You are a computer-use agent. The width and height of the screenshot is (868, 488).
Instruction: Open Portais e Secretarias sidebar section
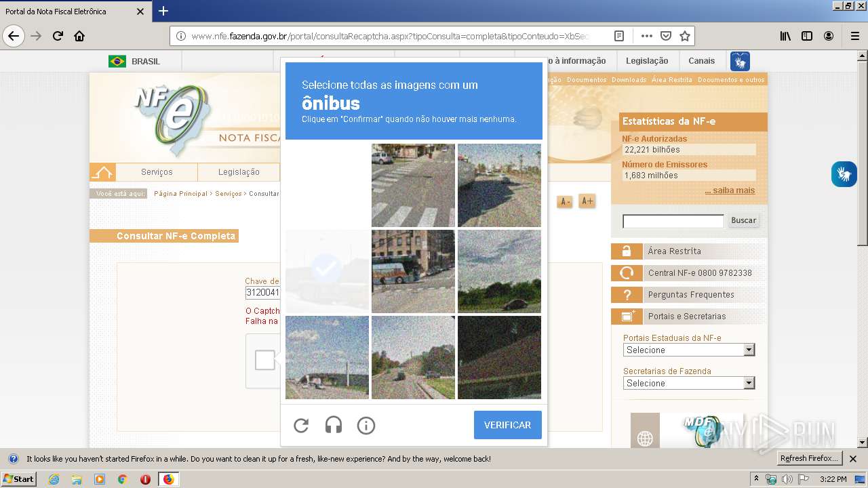689,316
